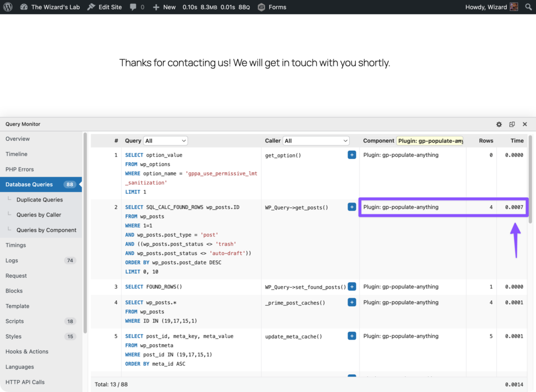Open the Component filter dropdown
This screenshot has height=392, width=536.
(430, 141)
